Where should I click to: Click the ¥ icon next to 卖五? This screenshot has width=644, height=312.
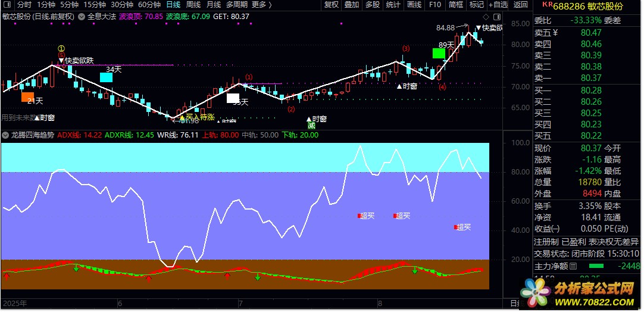pyautogui.click(x=555, y=33)
